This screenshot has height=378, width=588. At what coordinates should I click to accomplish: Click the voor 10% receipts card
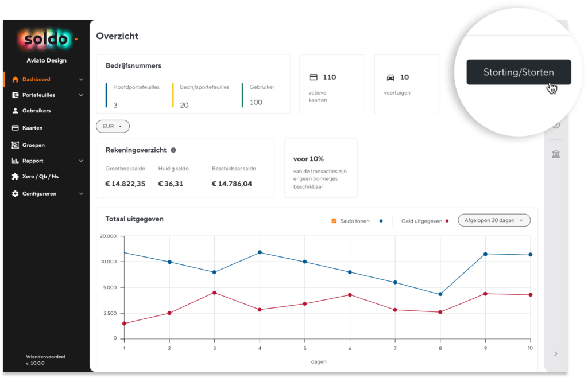click(320, 168)
